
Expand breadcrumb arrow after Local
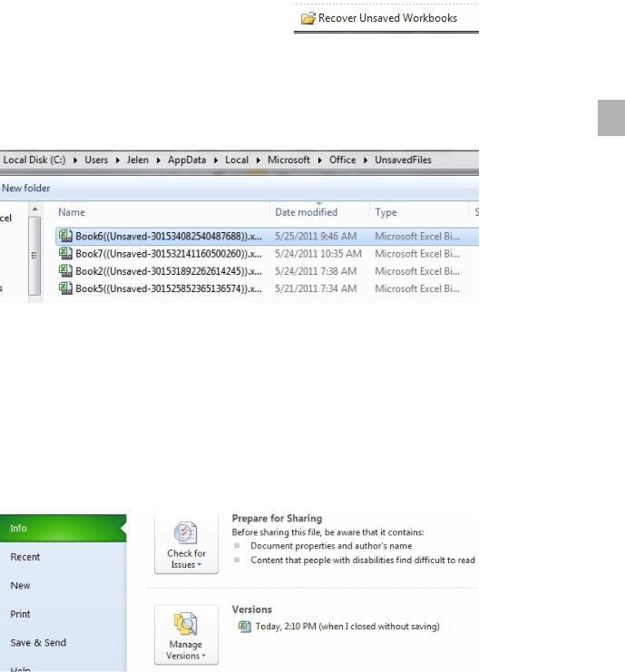(x=258, y=161)
